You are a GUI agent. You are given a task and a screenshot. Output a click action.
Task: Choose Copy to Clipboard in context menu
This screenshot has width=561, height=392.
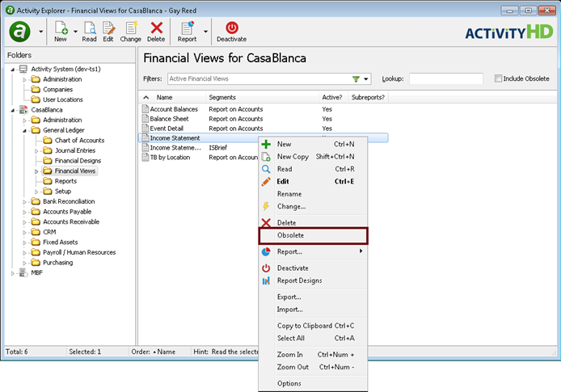(314, 326)
